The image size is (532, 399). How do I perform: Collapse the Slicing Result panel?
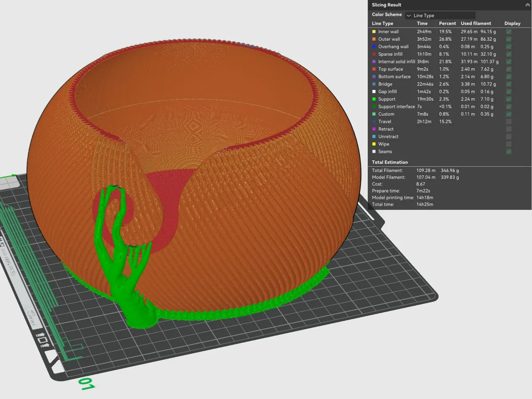527,5
